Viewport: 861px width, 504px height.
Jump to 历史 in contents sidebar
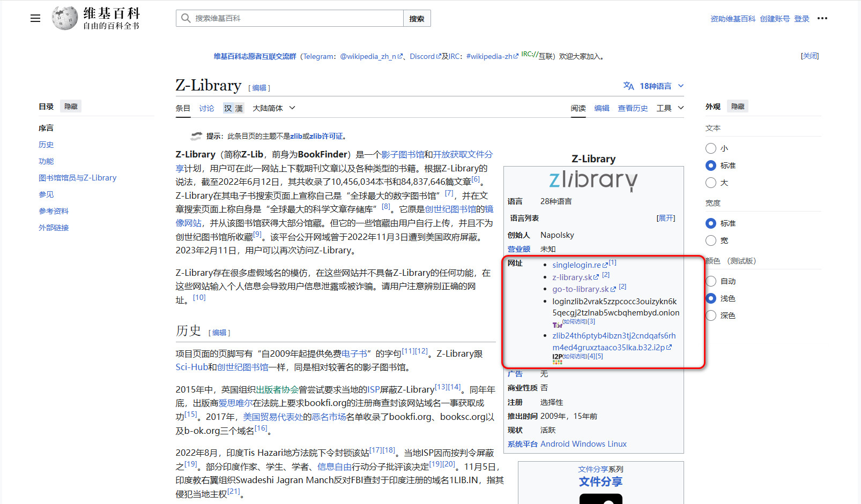click(x=46, y=145)
